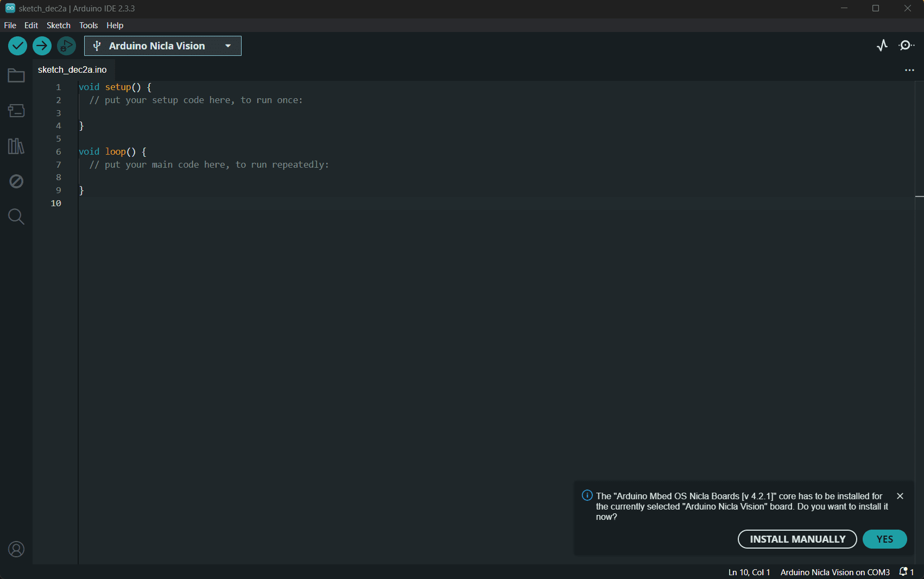This screenshot has width=924, height=579.
Task: Click the Upload arrow button
Action: tap(42, 46)
